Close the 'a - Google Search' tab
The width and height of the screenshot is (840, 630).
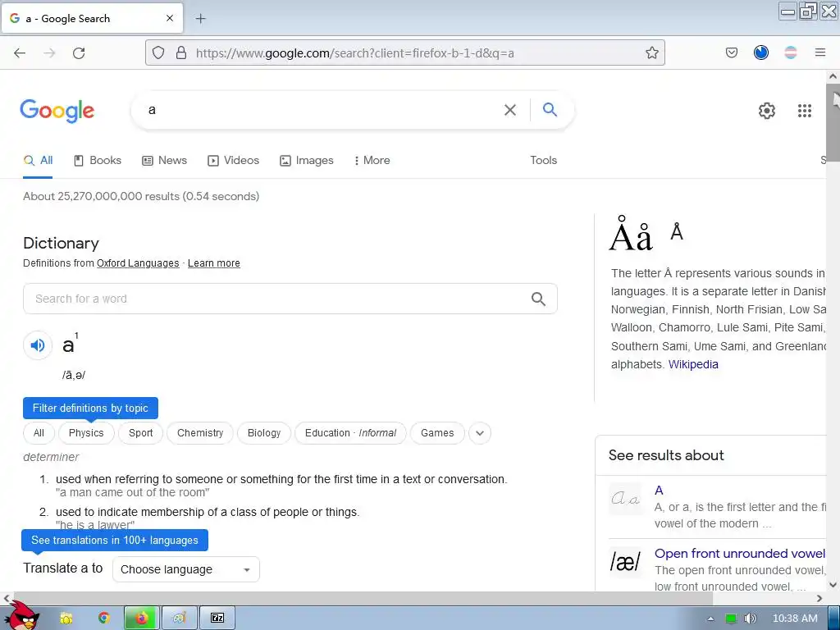(x=170, y=18)
